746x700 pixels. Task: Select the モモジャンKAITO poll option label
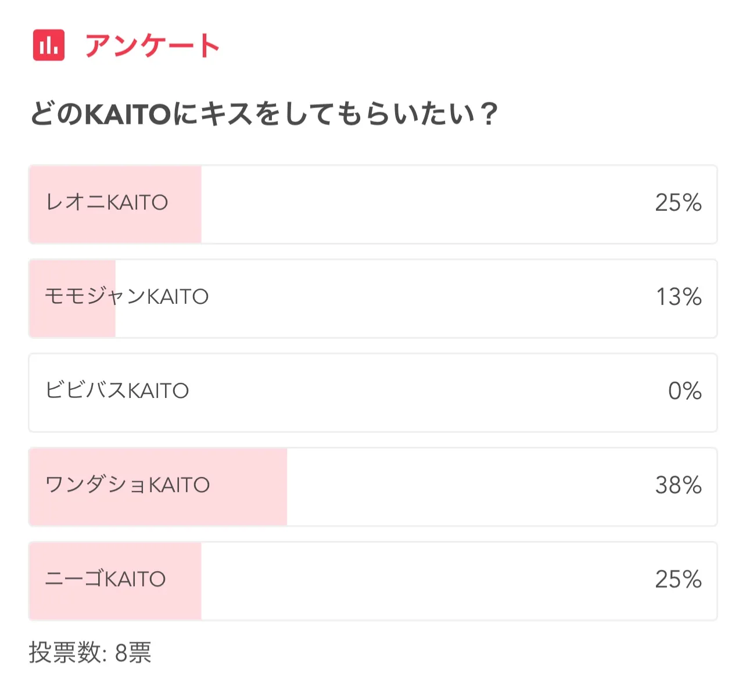point(127,297)
